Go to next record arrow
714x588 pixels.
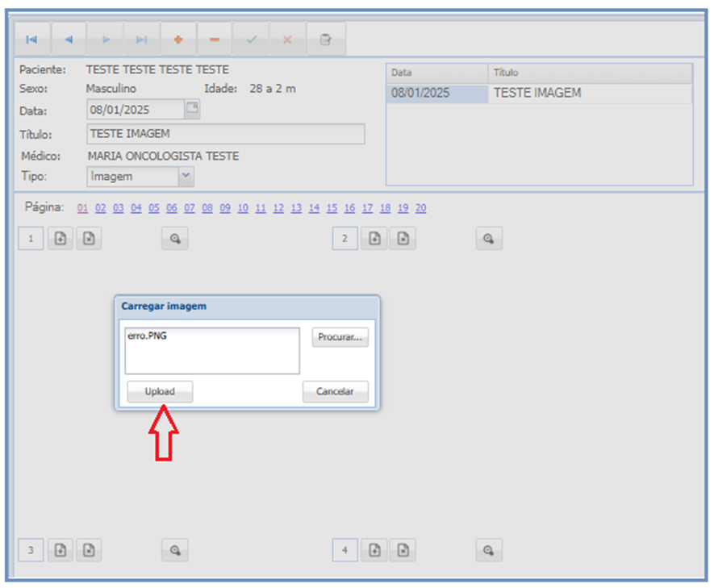click(105, 40)
